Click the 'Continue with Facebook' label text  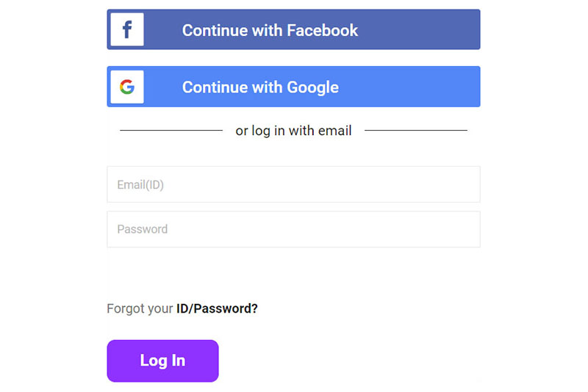pos(270,30)
